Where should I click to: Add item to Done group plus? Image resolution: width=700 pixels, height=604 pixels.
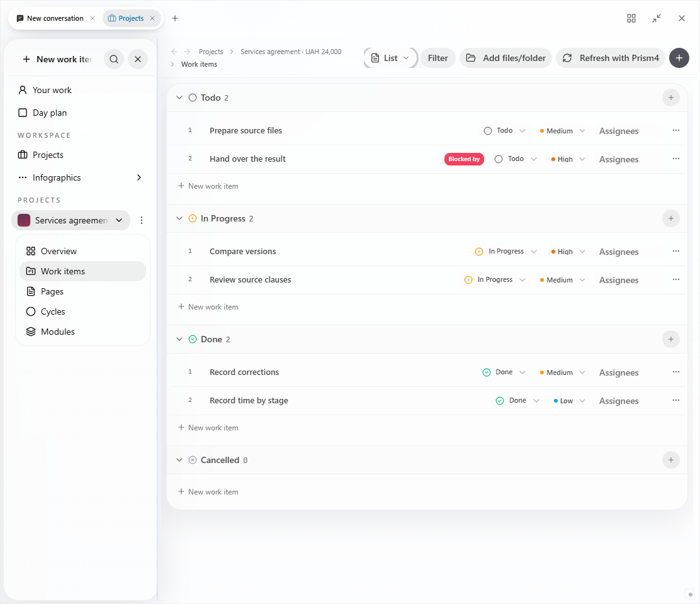pos(670,340)
